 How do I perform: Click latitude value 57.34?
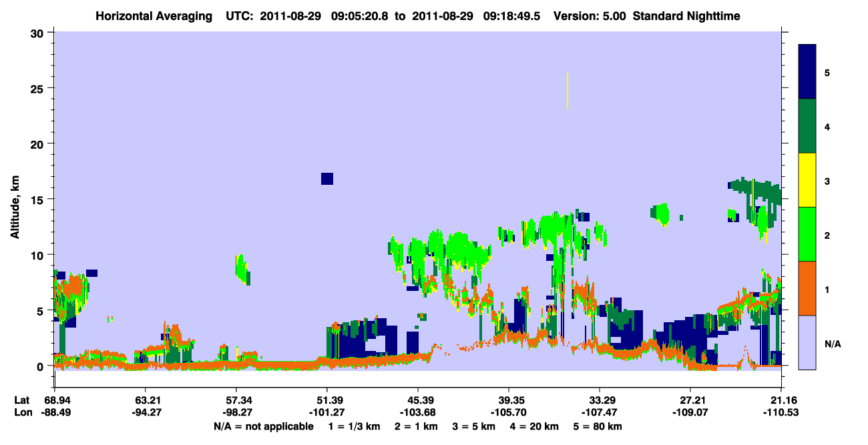pos(236,400)
